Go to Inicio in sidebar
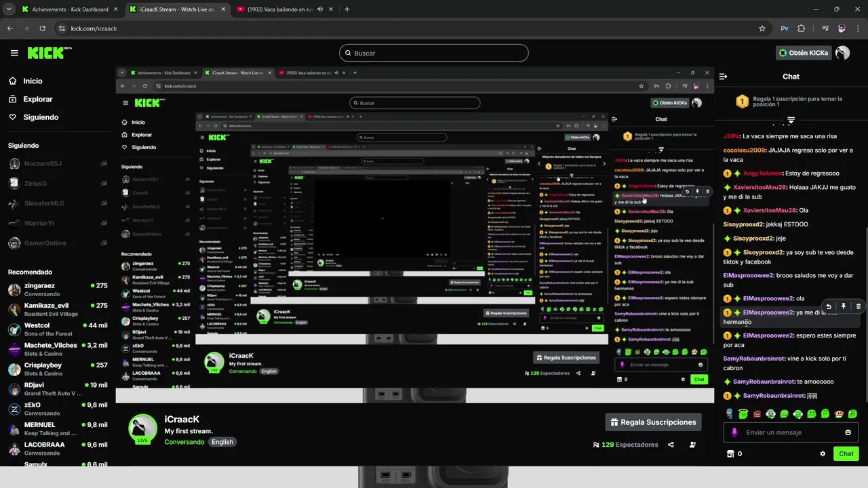Viewport: 868px width, 488px height. coord(26,81)
